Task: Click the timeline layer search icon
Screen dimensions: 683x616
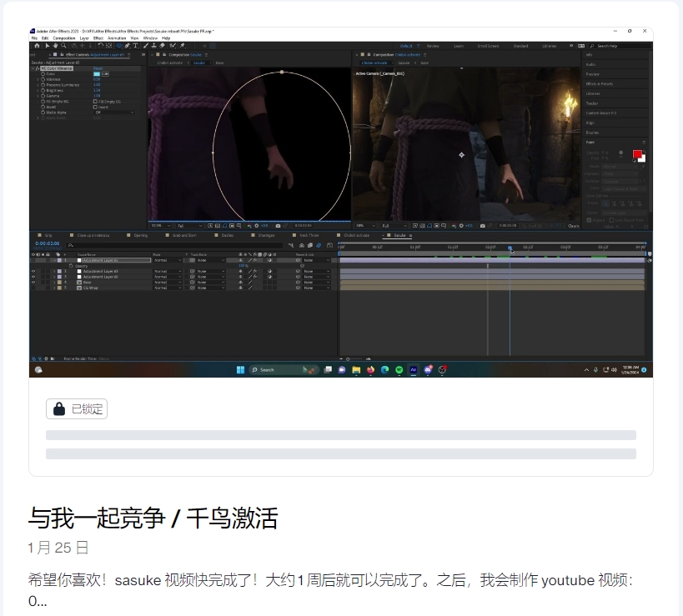Action: pos(71,245)
